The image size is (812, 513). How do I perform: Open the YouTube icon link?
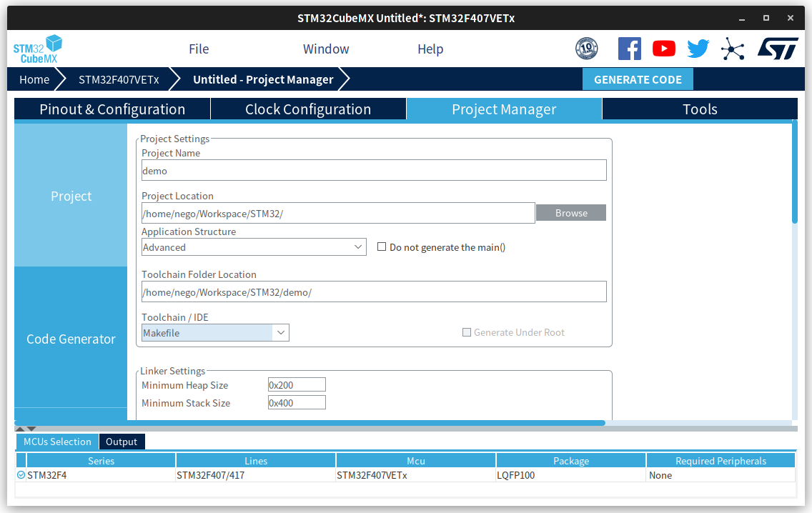664,49
